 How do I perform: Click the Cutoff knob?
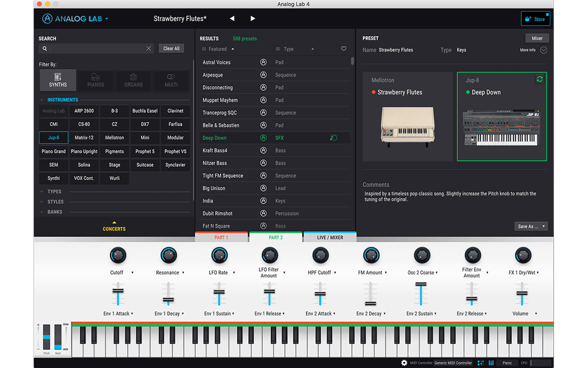tap(118, 255)
